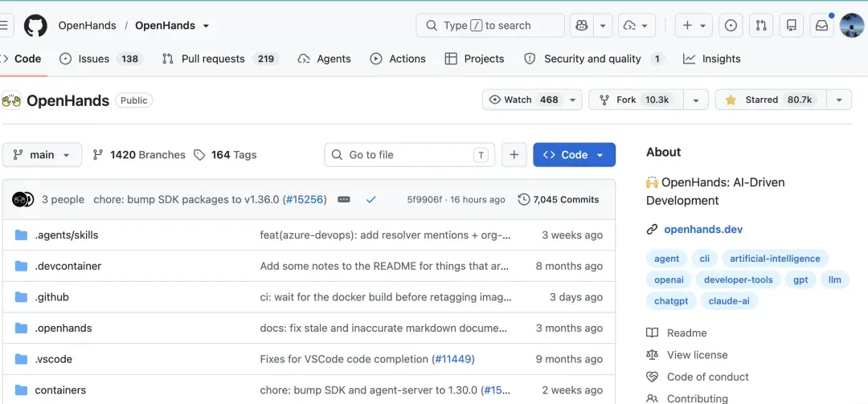Click the Fork button
Image resolution: width=868 pixels, height=404 pixels.
636,100
